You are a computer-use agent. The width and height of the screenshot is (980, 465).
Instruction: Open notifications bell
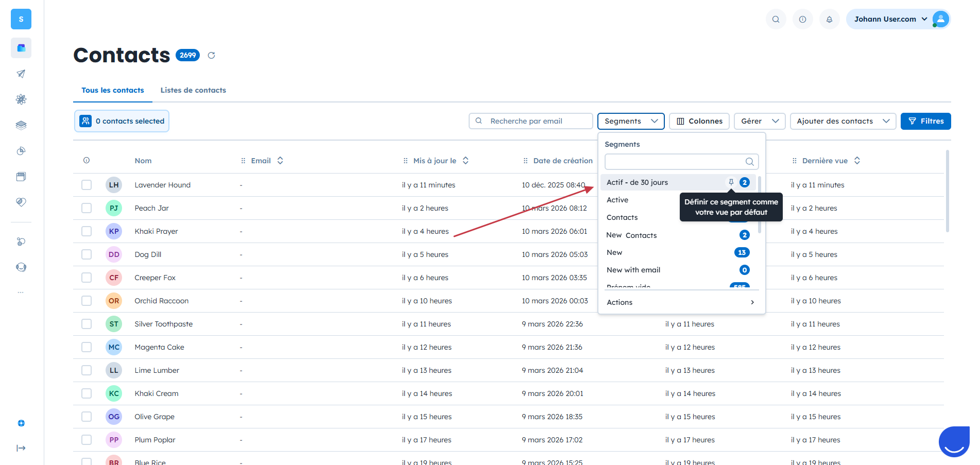point(829,19)
